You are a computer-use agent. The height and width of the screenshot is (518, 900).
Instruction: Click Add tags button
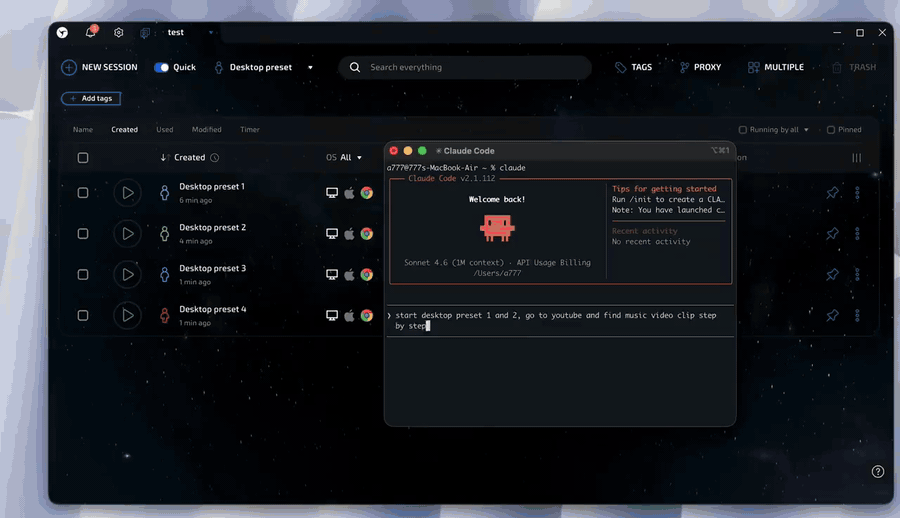pos(91,98)
